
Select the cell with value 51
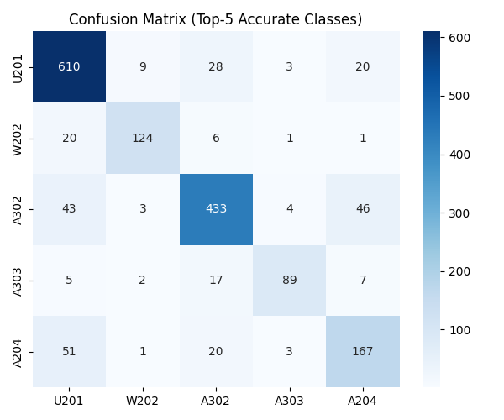click(70, 351)
